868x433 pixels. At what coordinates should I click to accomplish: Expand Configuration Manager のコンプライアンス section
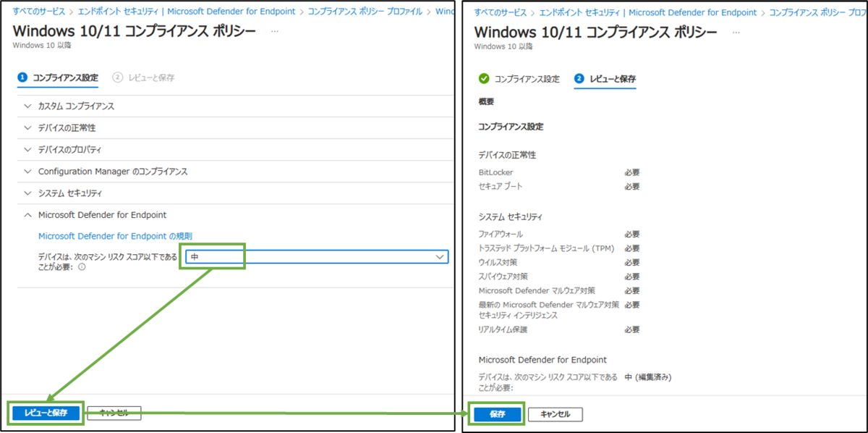click(x=234, y=171)
